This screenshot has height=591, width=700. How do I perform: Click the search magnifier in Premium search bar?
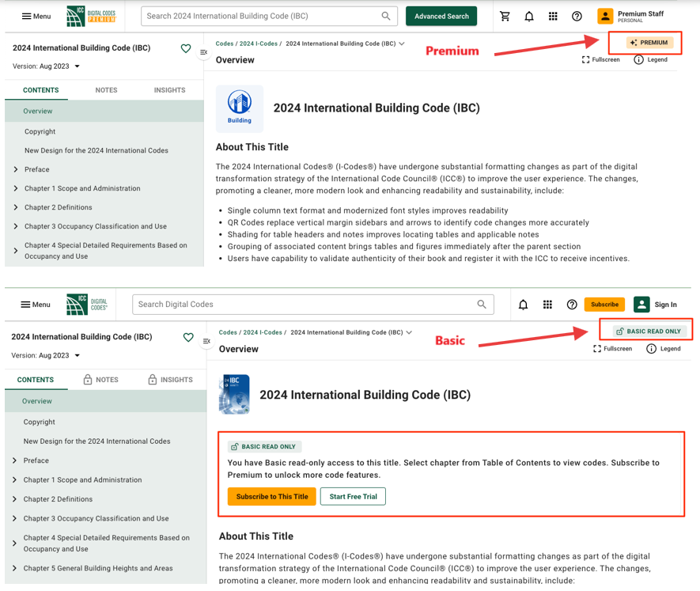[x=386, y=16]
